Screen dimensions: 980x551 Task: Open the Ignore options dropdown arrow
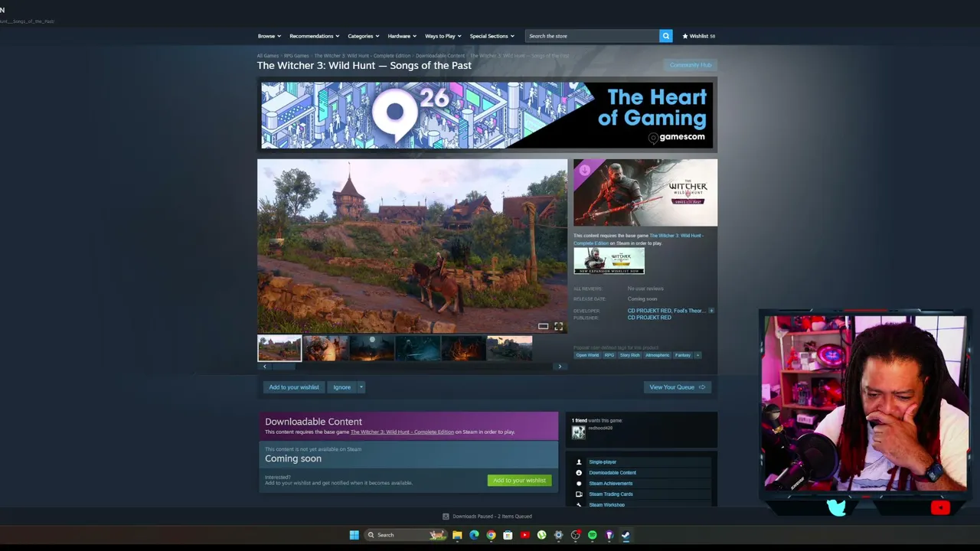(x=361, y=387)
